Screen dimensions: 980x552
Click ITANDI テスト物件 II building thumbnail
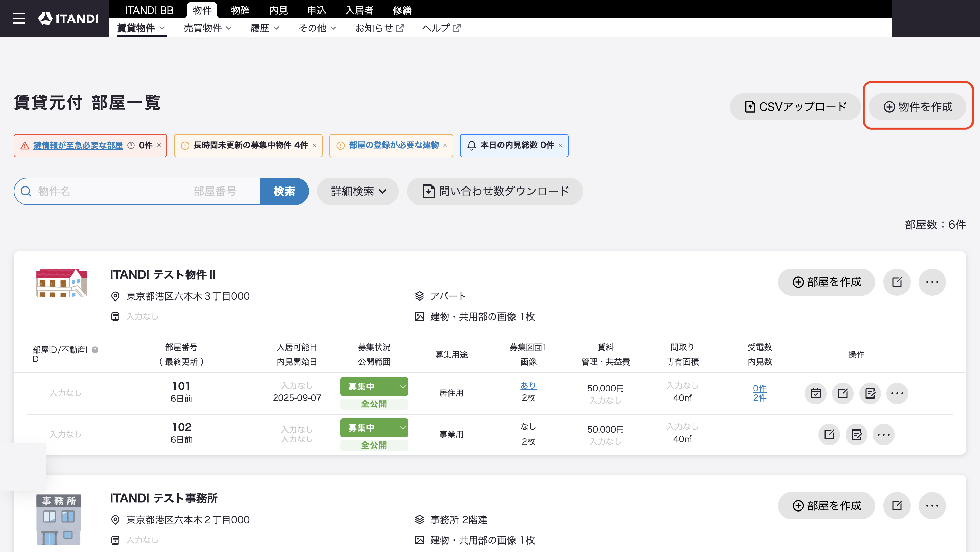pos(62,283)
